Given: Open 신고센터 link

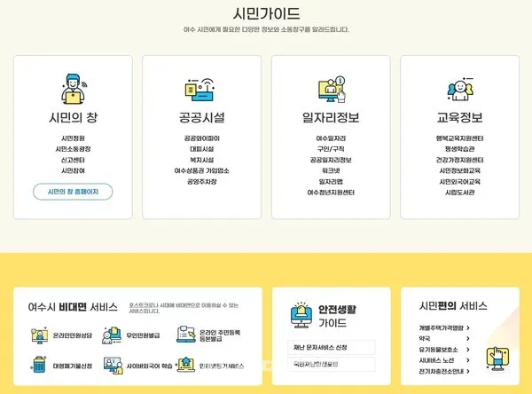Looking at the screenshot, I should (73, 160).
